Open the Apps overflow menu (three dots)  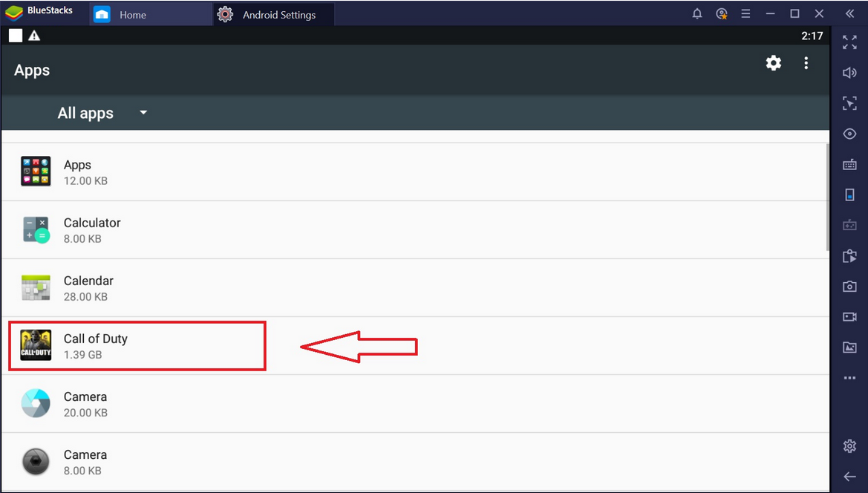[806, 63]
